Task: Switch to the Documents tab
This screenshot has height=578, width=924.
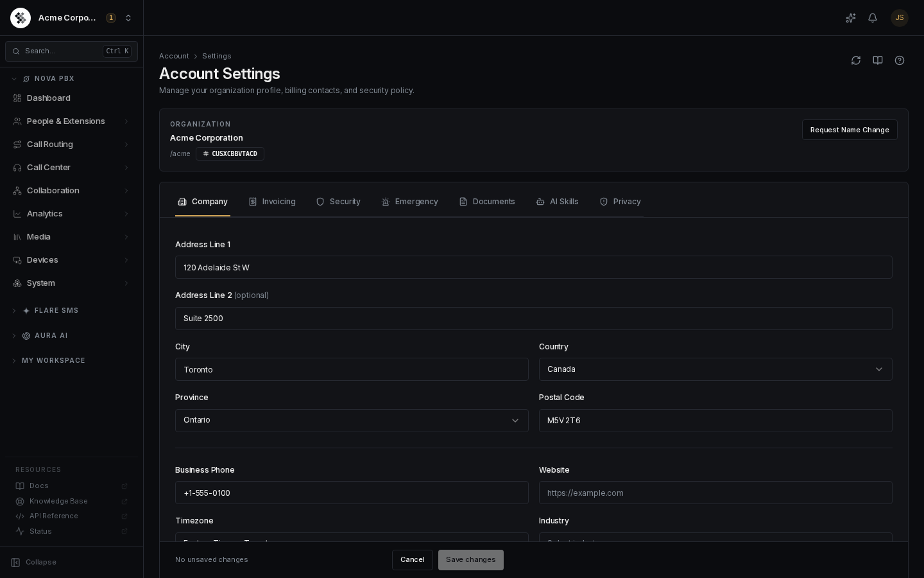Action: pos(487,202)
